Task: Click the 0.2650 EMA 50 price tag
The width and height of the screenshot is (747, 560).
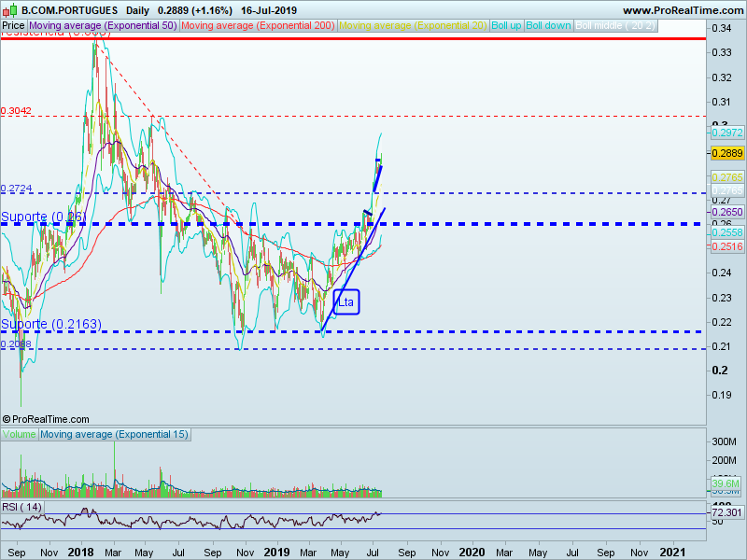Action: pos(727,212)
